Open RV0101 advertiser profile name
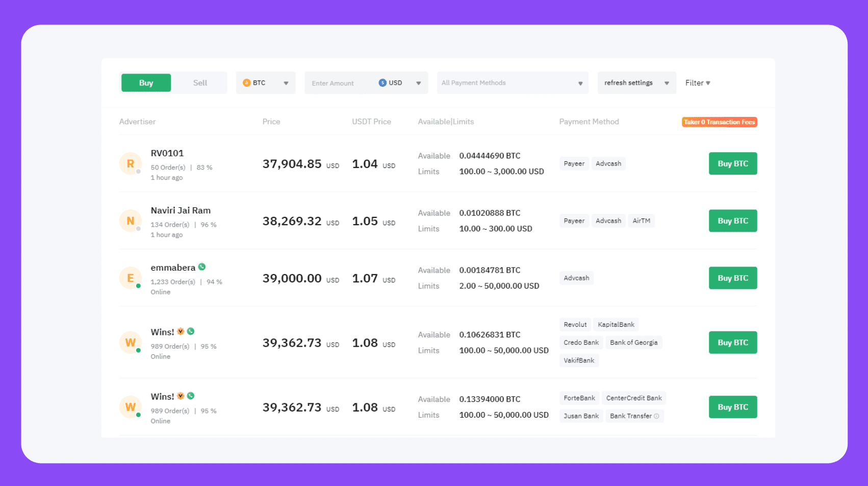The image size is (868, 486). [x=167, y=153]
